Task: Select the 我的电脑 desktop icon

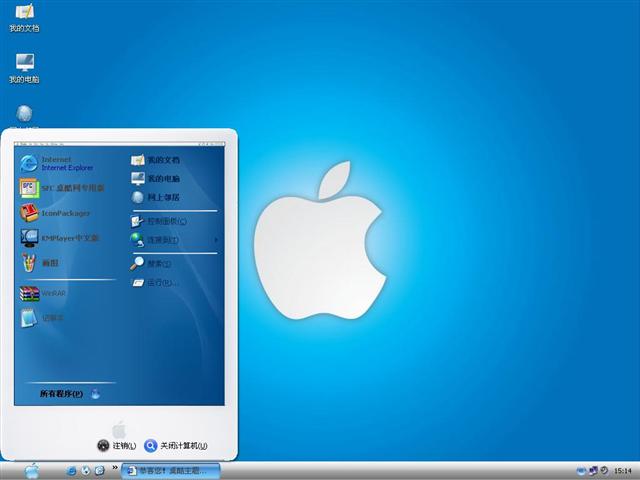Action: pyautogui.click(x=24, y=68)
